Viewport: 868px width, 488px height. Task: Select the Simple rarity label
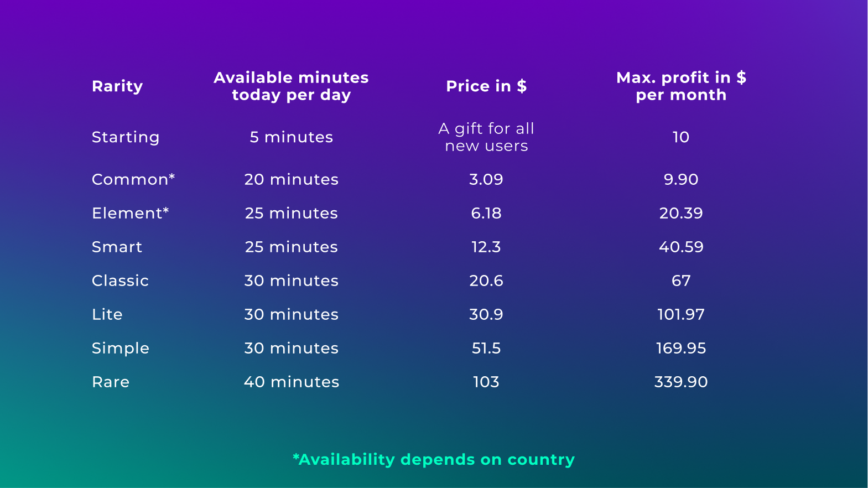click(121, 348)
